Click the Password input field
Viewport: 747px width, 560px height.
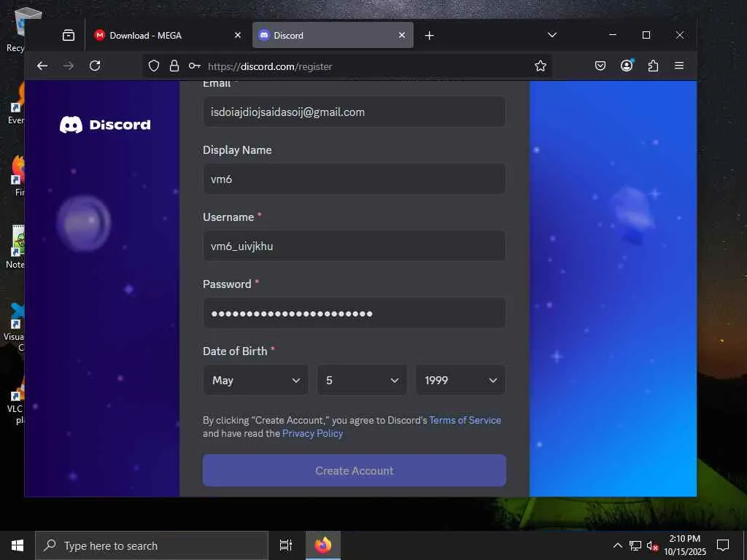click(x=354, y=314)
